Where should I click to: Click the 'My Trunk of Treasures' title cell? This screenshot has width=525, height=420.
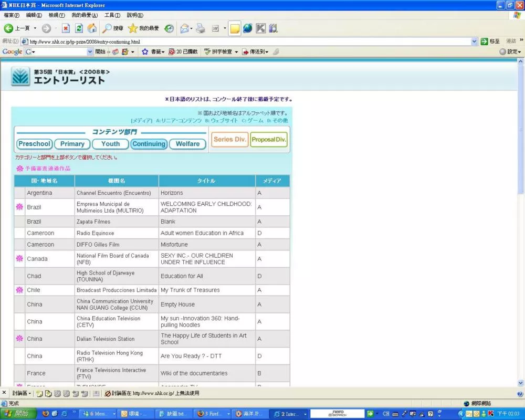coord(207,290)
